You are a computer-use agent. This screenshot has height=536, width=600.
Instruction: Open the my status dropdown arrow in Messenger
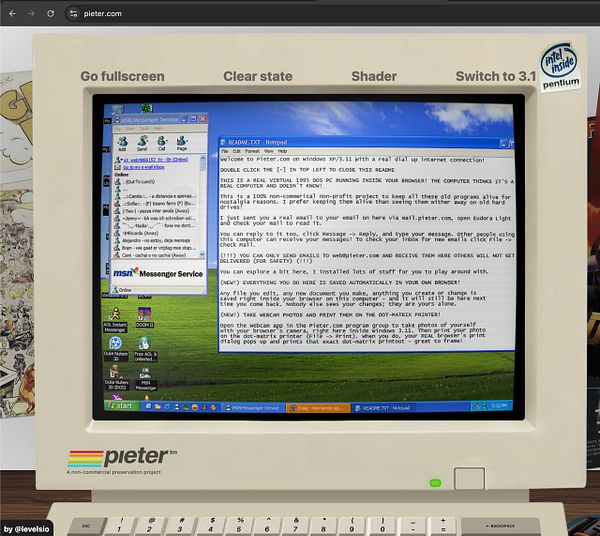tap(121, 160)
